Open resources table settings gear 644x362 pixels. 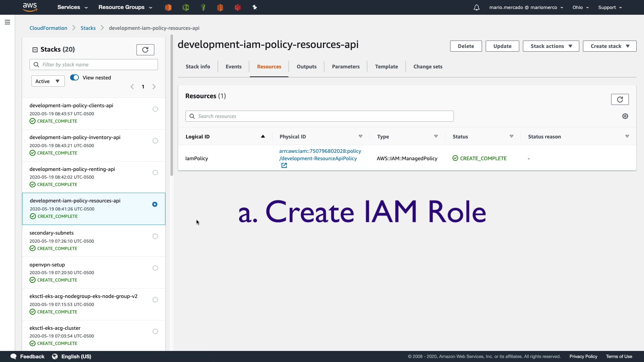coord(625,116)
